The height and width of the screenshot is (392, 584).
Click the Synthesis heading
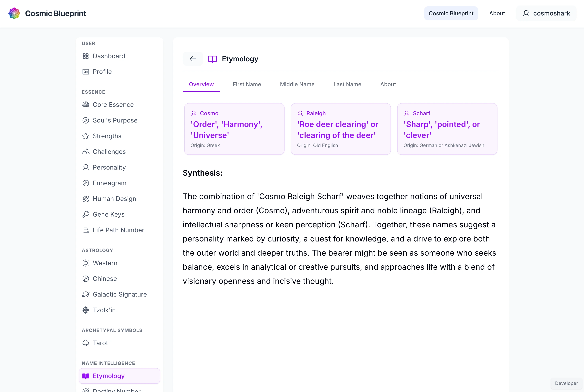tap(203, 173)
